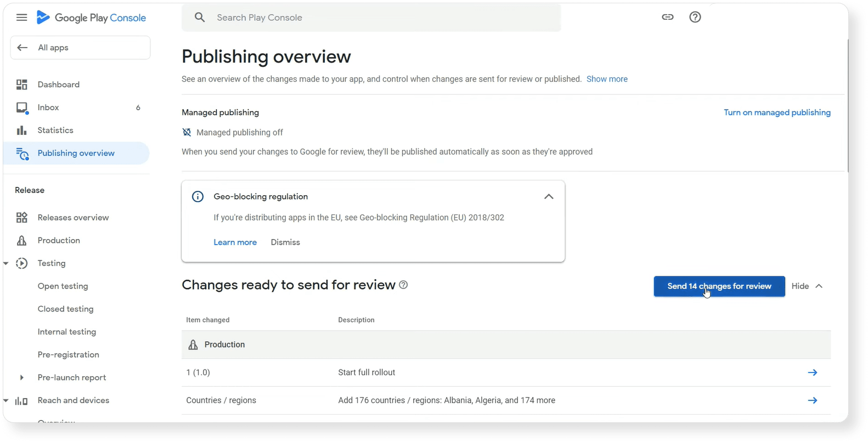This screenshot has height=442, width=868.
Task: Open Inbox with 6 notifications
Action: click(x=77, y=107)
